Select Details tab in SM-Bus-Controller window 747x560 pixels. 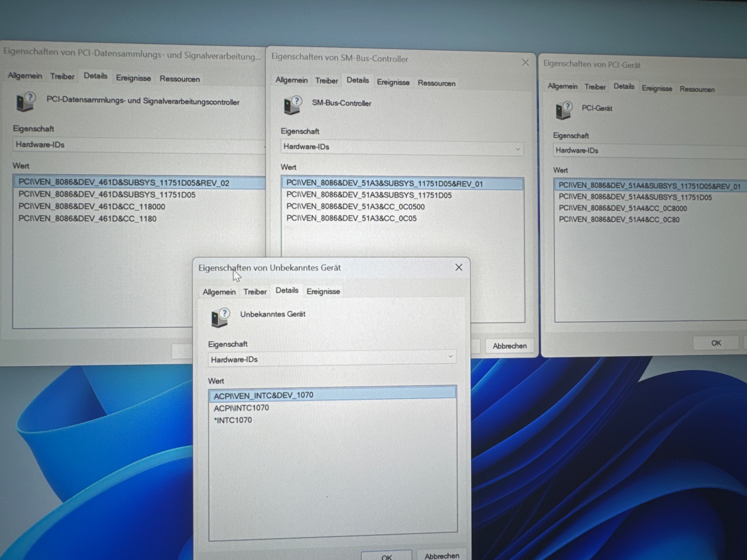coord(358,80)
